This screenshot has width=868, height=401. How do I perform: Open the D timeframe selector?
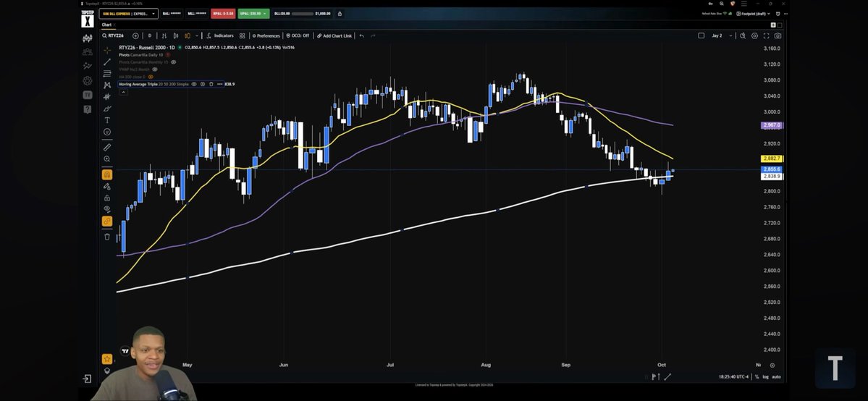coord(149,36)
